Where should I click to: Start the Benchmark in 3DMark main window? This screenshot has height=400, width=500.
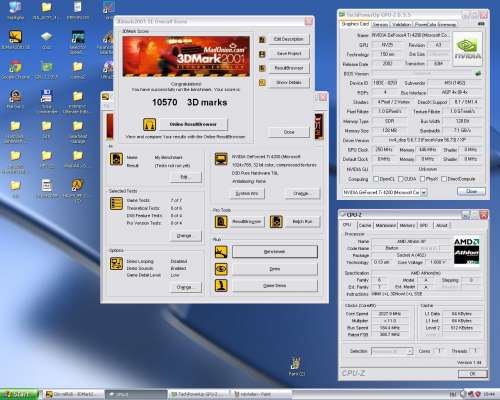pos(275,252)
